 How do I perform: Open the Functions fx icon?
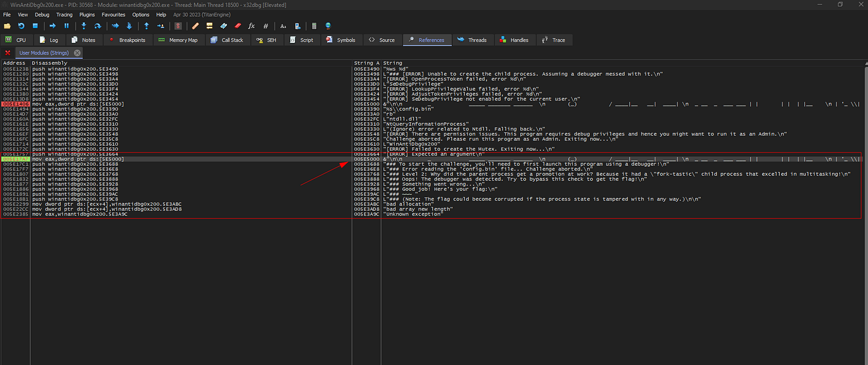click(x=251, y=26)
